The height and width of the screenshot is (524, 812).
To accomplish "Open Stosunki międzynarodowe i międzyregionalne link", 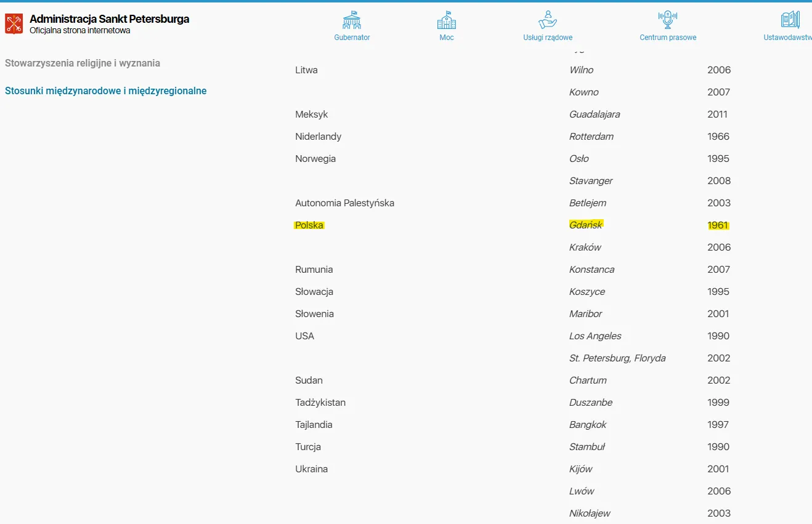I will point(106,91).
